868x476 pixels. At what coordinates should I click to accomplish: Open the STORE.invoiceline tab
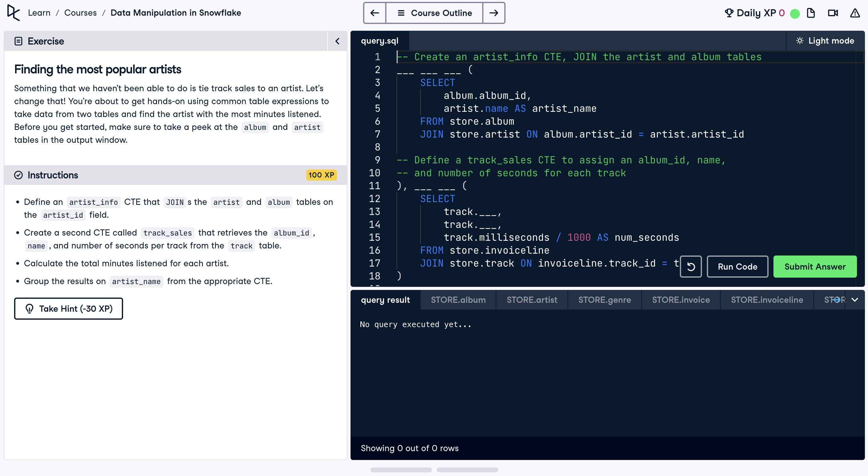[767, 300]
